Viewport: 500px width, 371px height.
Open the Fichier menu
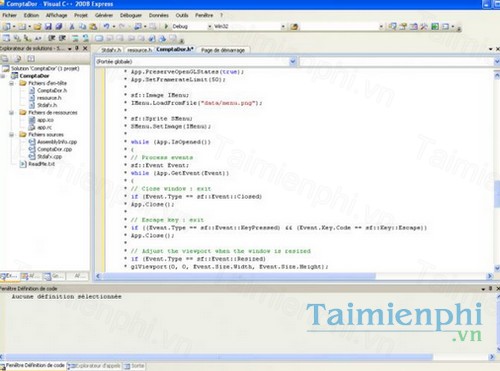tap(9, 15)
